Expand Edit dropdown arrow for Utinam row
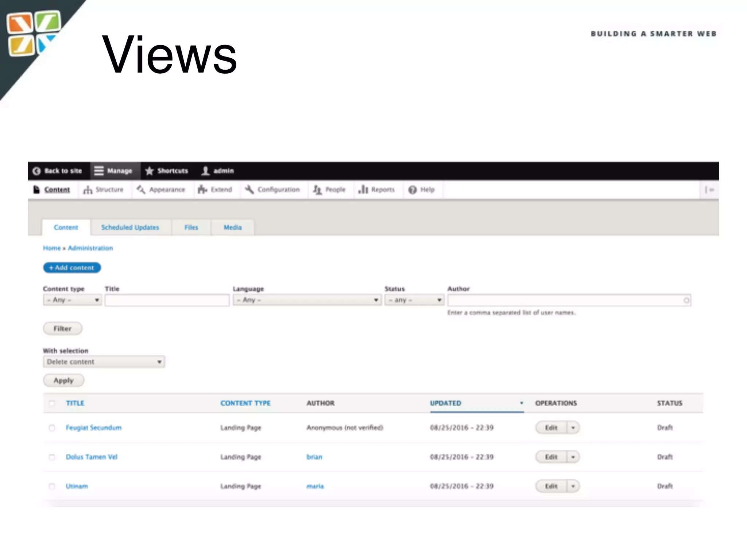 point(573,486)
